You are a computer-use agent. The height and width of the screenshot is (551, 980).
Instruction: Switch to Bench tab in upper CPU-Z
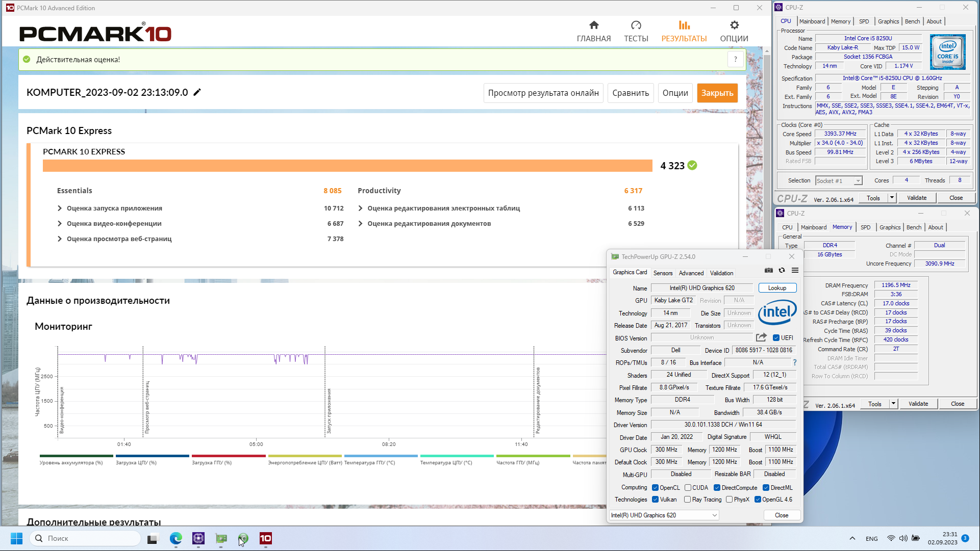click(x=912, y=21)
